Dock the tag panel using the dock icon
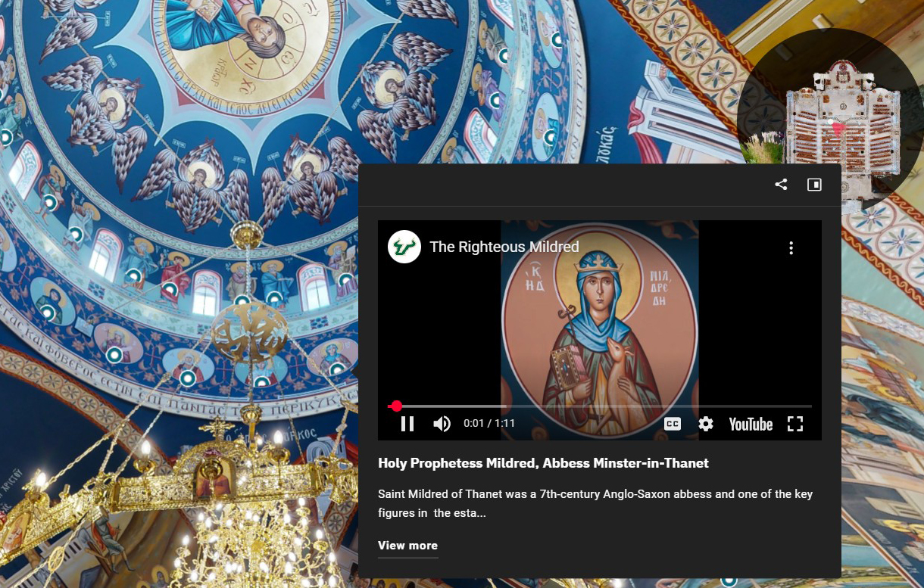 coord(814,185)
